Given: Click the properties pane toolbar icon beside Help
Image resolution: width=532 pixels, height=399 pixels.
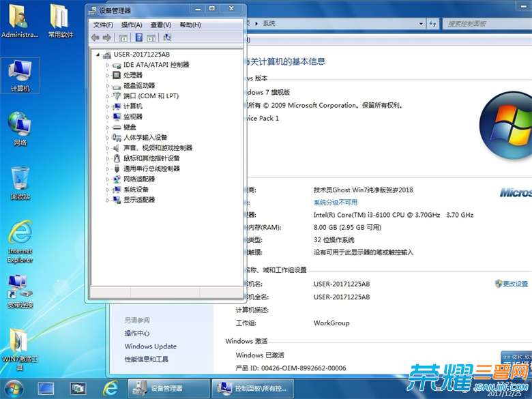Looking at the screenshot, I should 151,38.
